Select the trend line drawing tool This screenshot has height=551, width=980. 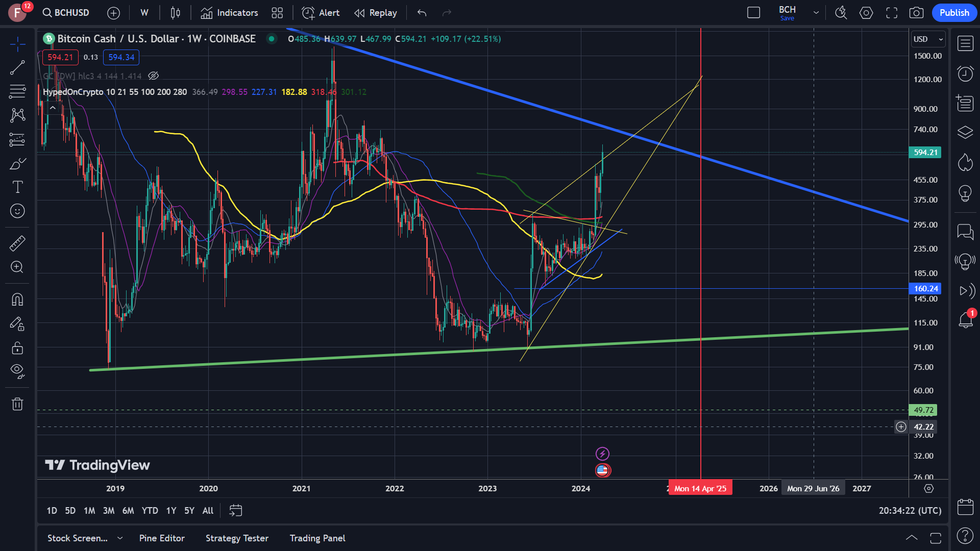point(17,68)
